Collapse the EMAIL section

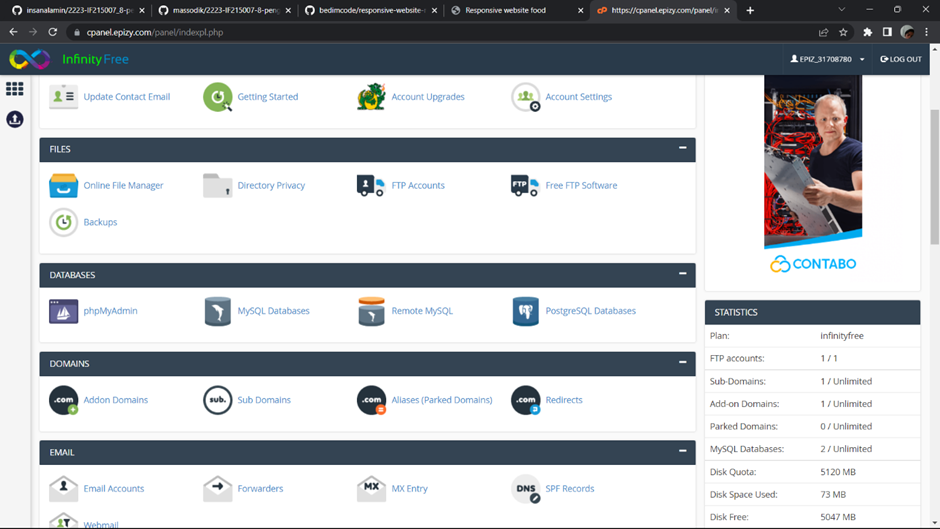[682, 451]
